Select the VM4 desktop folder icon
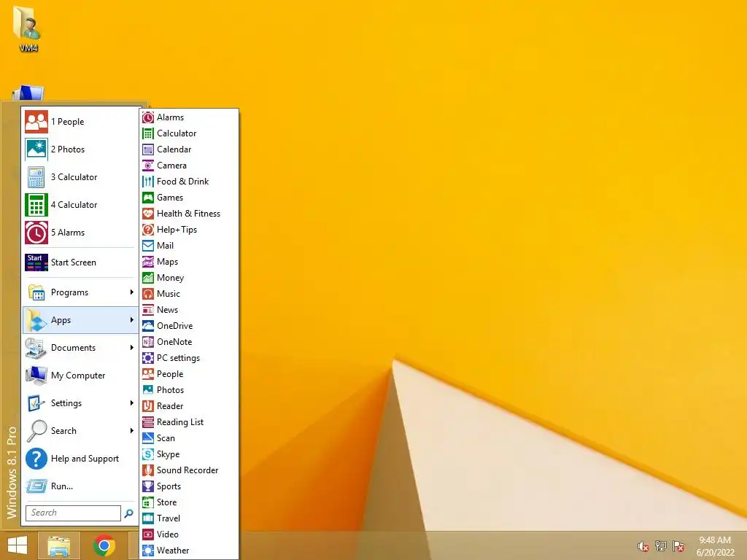Screen dimensions: 747x560 tap(28, 29)
